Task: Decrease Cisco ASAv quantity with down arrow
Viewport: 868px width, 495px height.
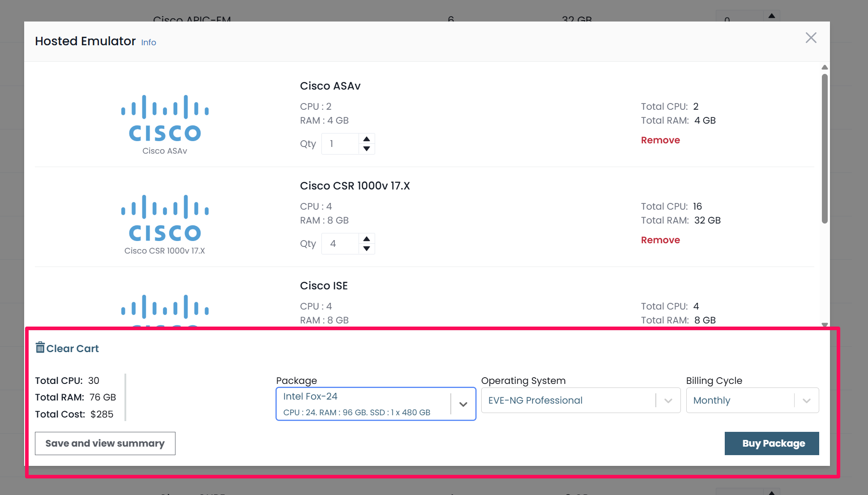Action: click(367, 149)
